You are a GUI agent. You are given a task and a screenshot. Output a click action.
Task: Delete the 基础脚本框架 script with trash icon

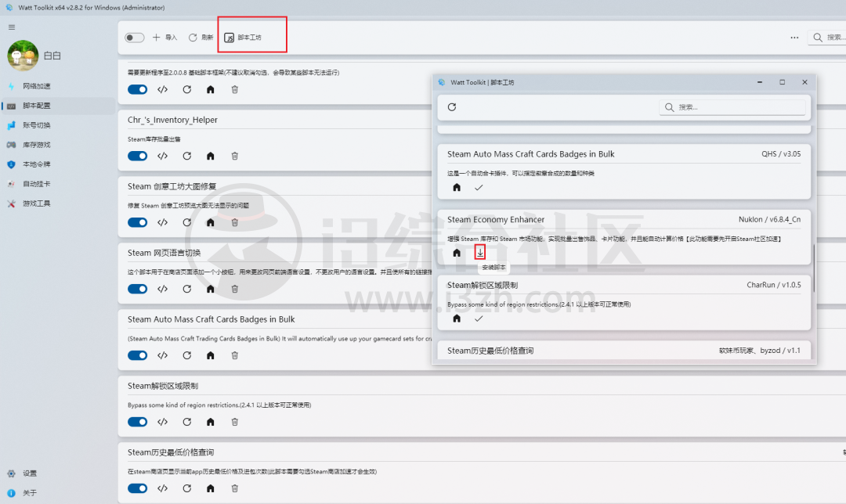[x=235, y=89]
